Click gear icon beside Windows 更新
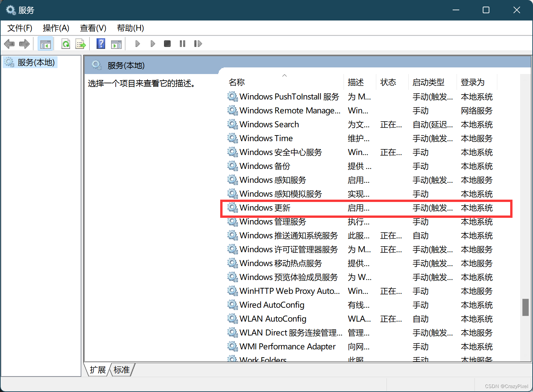Image resolution: width=533 pixels, height=392 pixels. pos(232,208)
